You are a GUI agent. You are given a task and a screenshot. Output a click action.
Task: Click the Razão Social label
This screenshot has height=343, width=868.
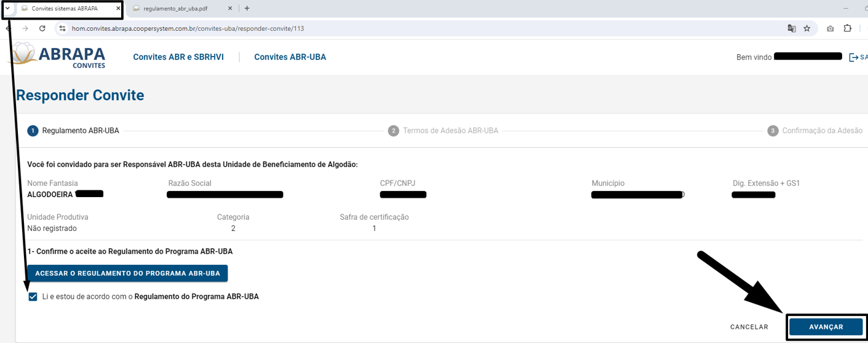click(190, 184)
